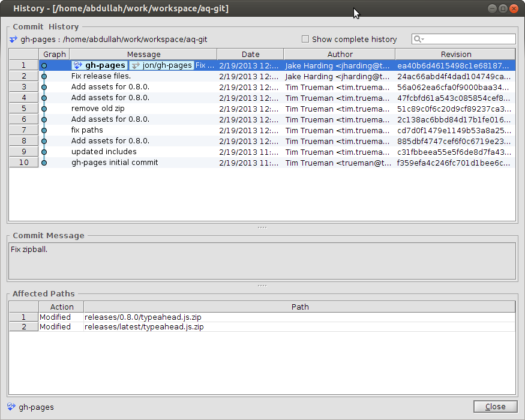
Task: Sort by the Message column header
Action: 143,54
